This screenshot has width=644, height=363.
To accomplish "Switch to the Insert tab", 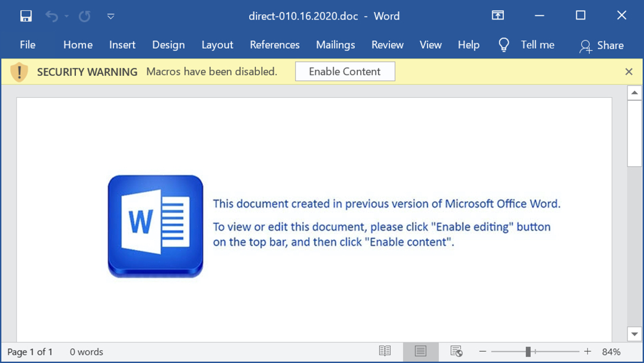I will (x=122, y=44).
